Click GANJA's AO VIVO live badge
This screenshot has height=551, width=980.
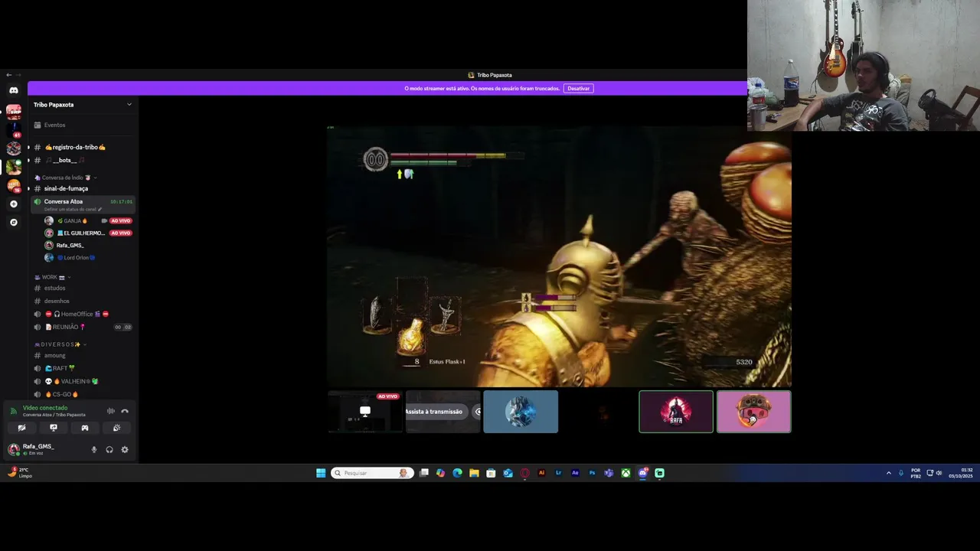click(121, 220)
